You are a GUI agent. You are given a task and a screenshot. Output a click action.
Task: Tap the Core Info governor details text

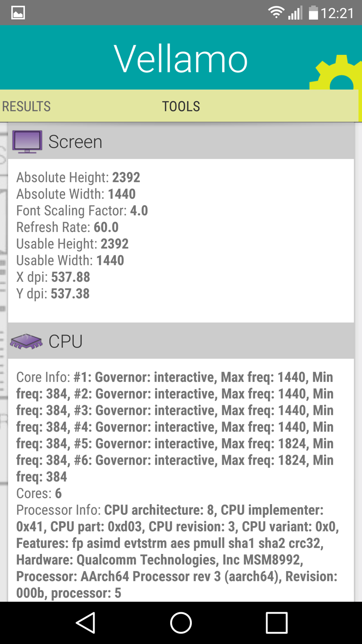(x=176, y=427)
